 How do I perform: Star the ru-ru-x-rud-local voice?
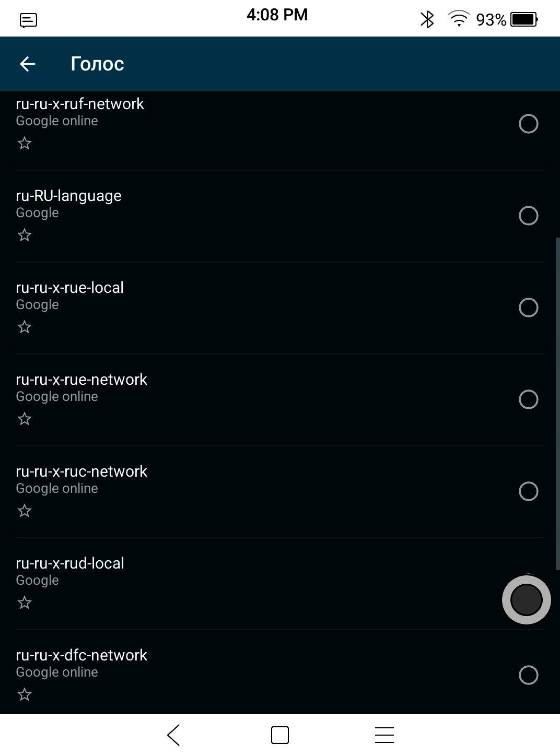(x=25, y=603)
